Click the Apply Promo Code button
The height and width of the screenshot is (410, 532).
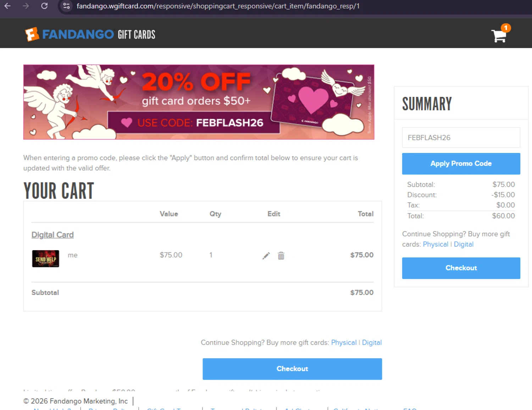point(461,164)
